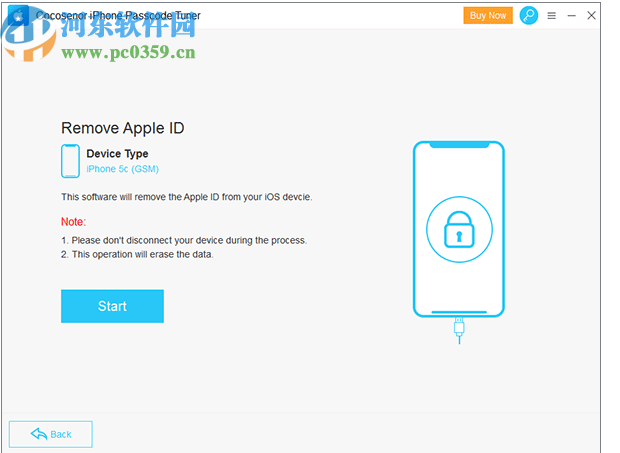
Task: Open registration via the key icon
Action: (529, 15)
